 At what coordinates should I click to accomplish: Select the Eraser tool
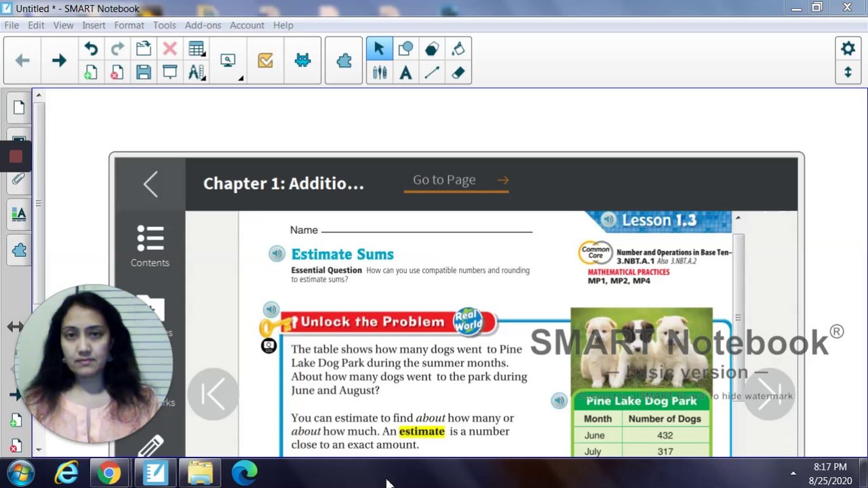coord(458,73)
